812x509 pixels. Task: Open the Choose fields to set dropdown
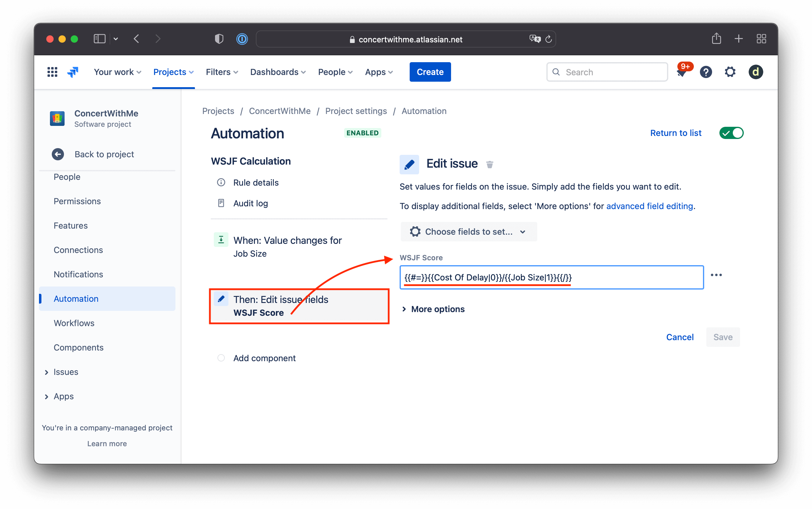[468, 232]
